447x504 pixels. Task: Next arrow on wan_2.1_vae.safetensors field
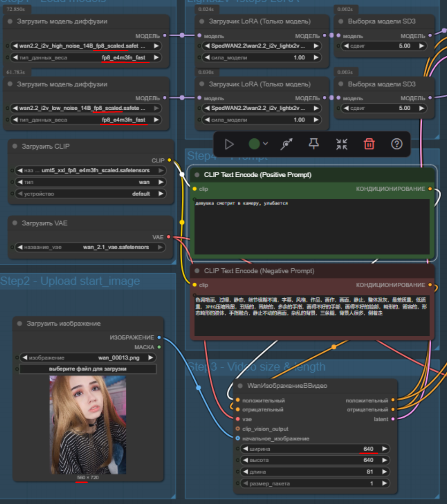point(160,247)
